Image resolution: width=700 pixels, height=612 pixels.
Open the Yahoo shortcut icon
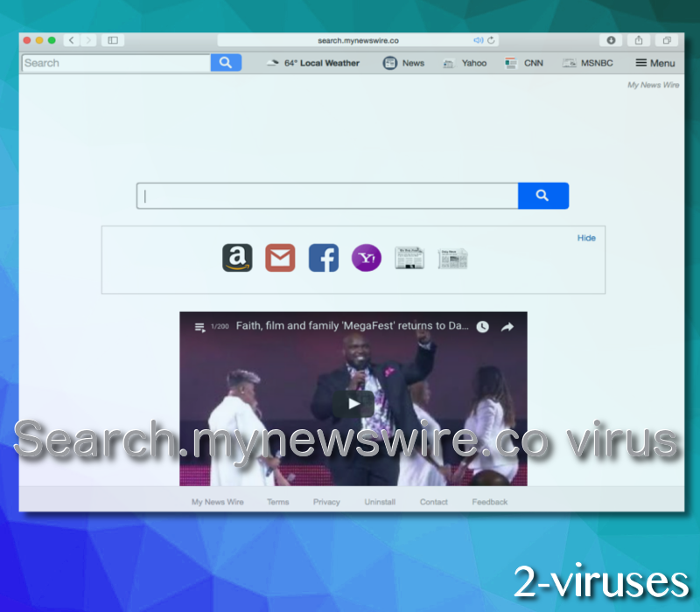coord(366,258)
